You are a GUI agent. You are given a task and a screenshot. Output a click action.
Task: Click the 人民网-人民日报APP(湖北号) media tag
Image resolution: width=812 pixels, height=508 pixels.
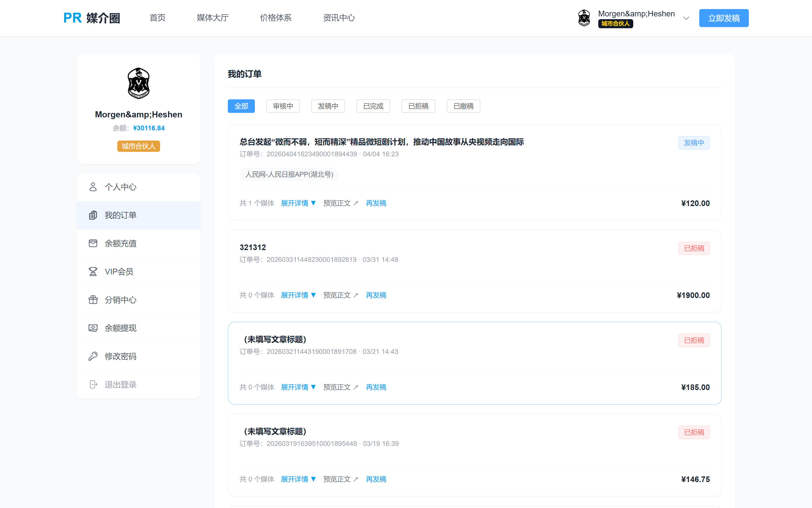(289, 174)
